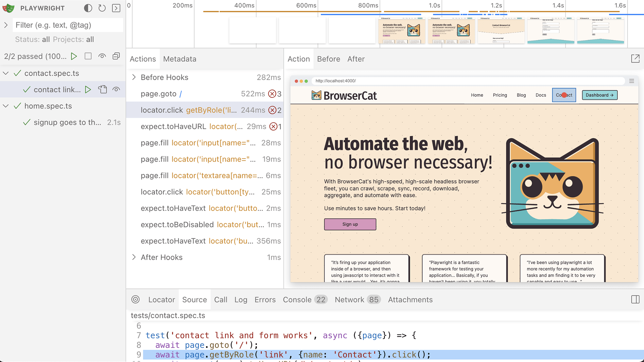
Task: Reload the trace in the Playwright viewer
Action: coord(102,8)
